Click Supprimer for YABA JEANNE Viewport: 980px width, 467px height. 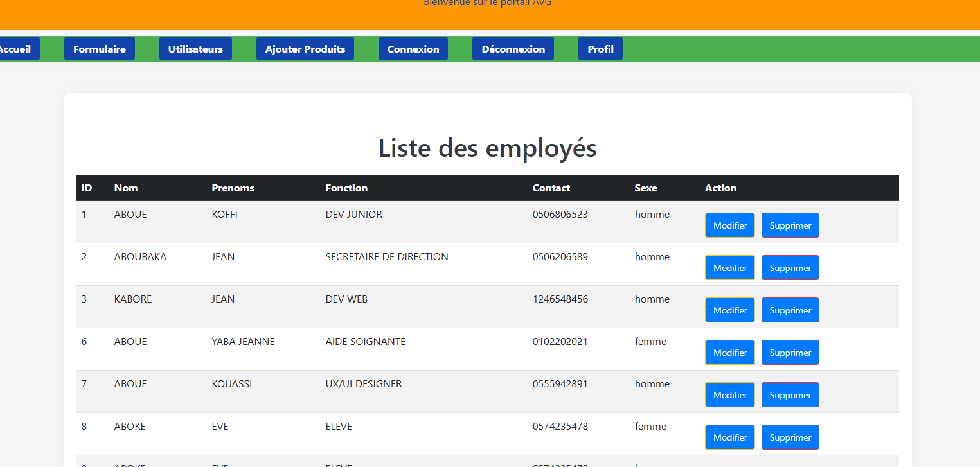click(790, 353)
